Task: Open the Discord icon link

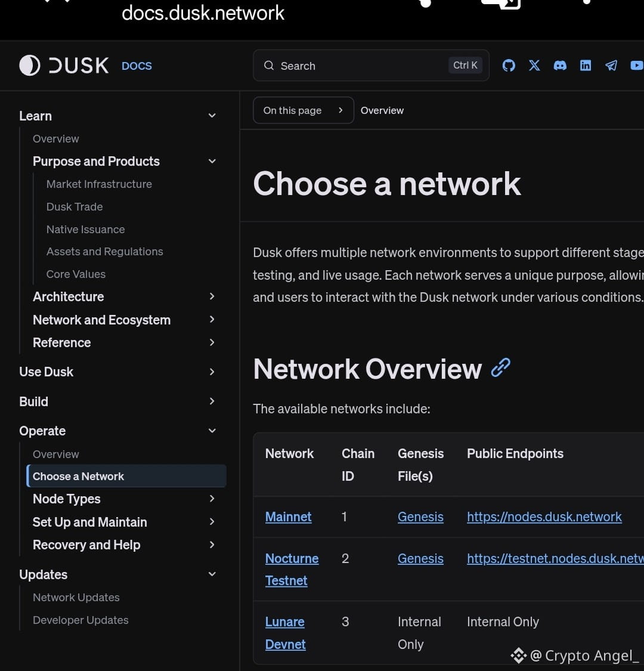Action: [560, 66]
